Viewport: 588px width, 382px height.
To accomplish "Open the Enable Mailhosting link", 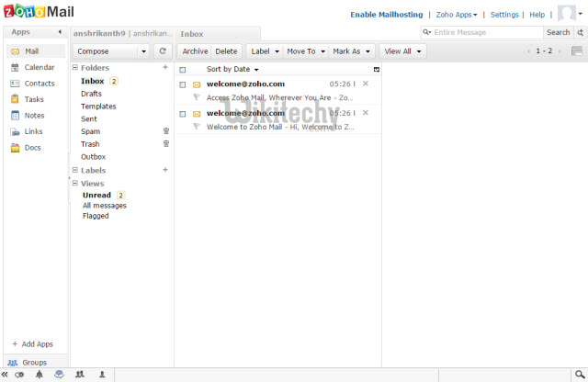I will [386, 15].
